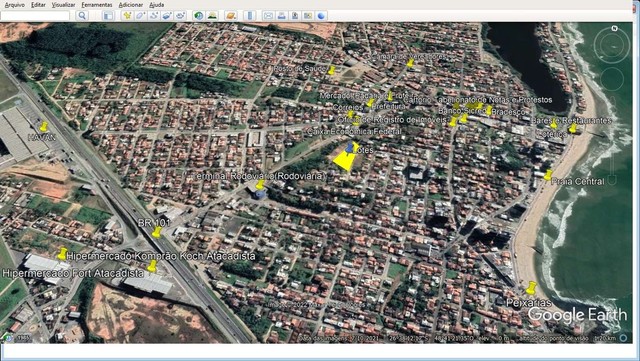This screenshot has height=361, width=640.
Task: Click the Peixarias placemark pin
Action: (x=531, y=288)
